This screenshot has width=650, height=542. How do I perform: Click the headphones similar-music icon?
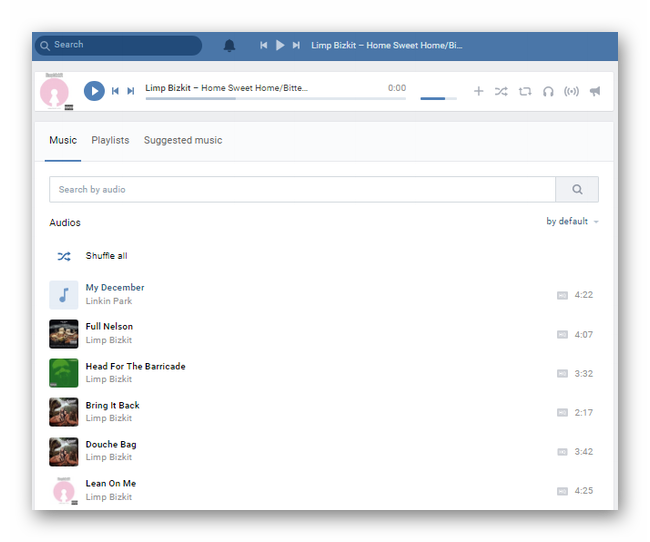click(548, 91)
